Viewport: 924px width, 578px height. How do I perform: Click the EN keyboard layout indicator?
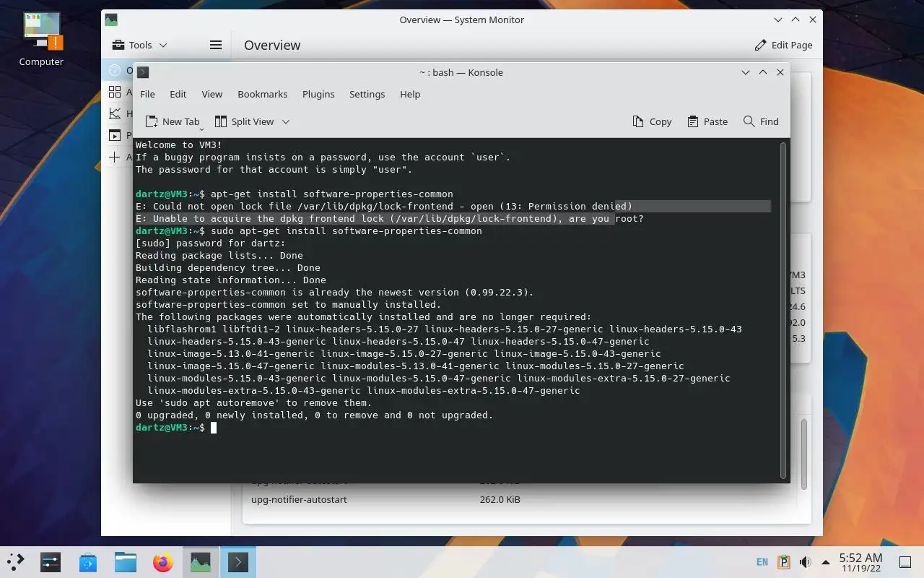point(762,562)
